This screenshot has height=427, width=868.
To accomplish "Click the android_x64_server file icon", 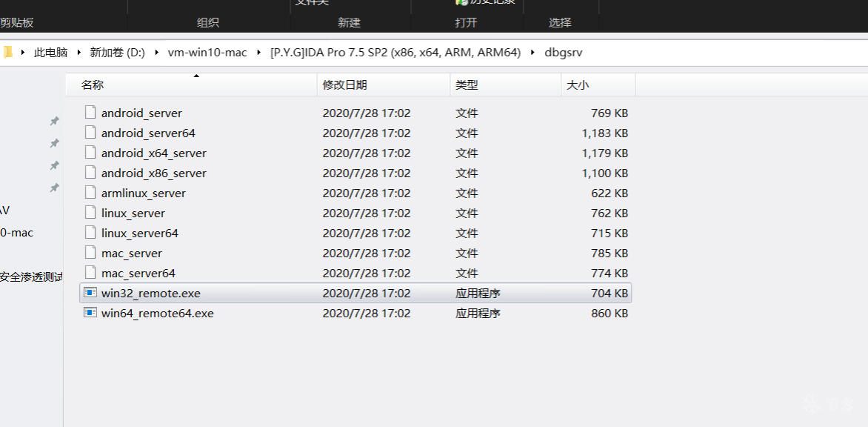I will [90, 152].
